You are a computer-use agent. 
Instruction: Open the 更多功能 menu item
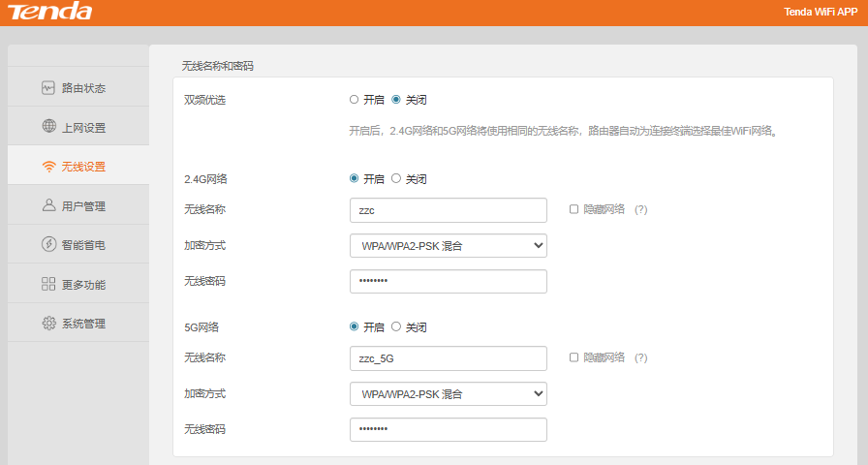tap(78, 284)
